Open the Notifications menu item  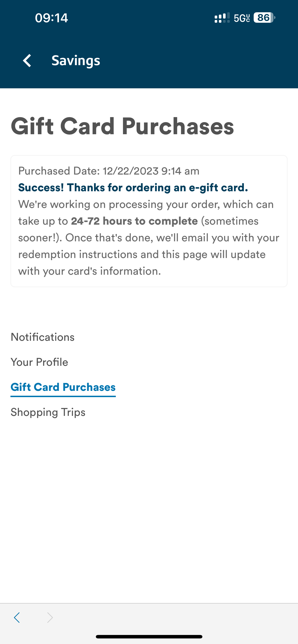click(x=42, y=337)
